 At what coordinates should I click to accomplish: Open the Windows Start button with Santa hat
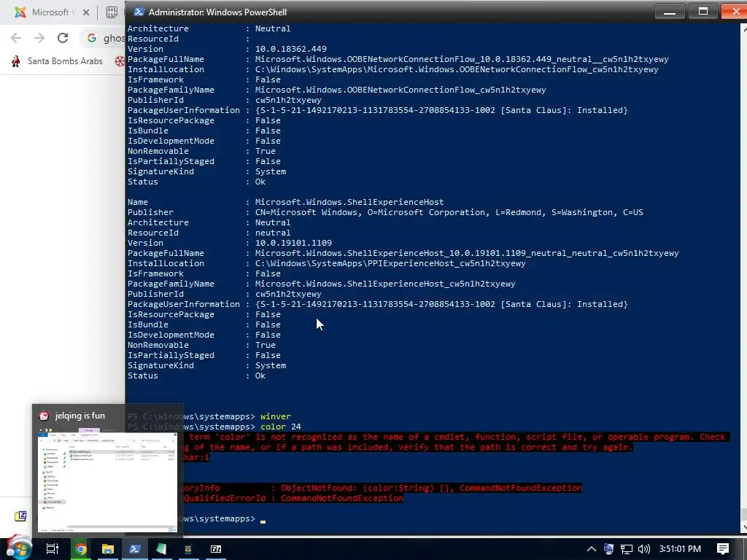pos(18,548)
